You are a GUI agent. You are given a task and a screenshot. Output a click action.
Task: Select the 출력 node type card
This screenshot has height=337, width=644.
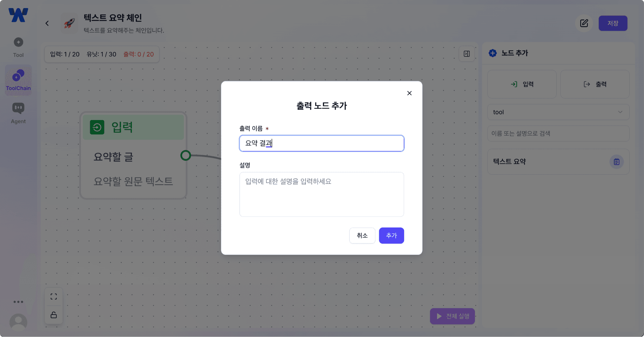(x=595, y=84)
